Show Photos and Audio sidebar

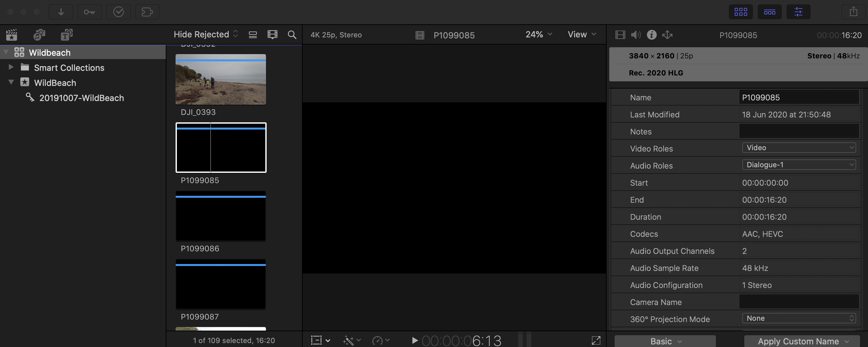coord(39,34)
